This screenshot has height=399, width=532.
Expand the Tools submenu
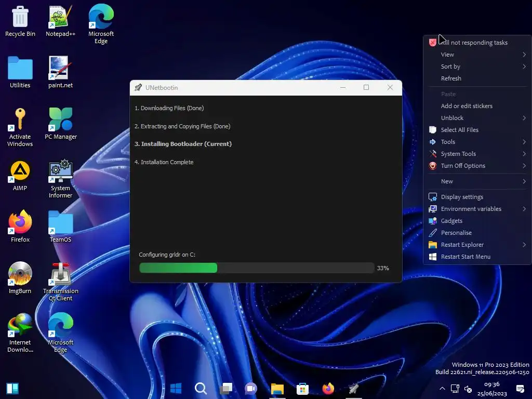pyautogui.click(x=478, y=142)
